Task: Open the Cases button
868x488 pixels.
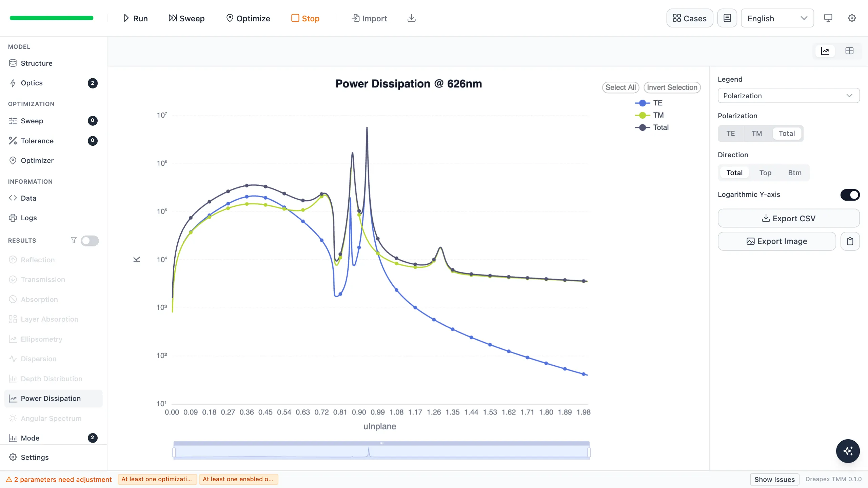Action: [690, 18]
